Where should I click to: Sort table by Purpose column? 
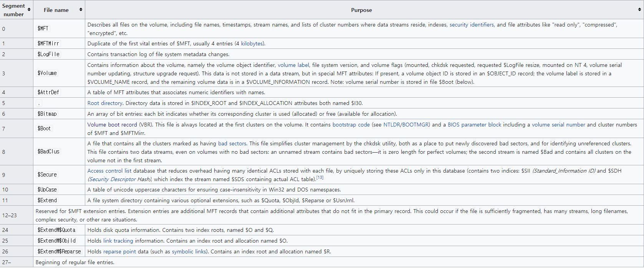[640, 9]
